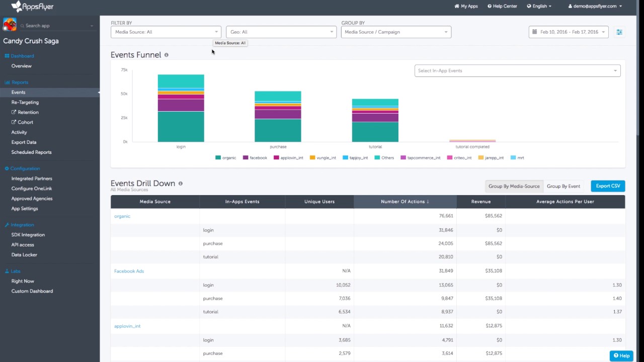The height and width of the screenshot is (362, 644).
Task: Open the Geo filter dropdown
Action: point(281,32)
